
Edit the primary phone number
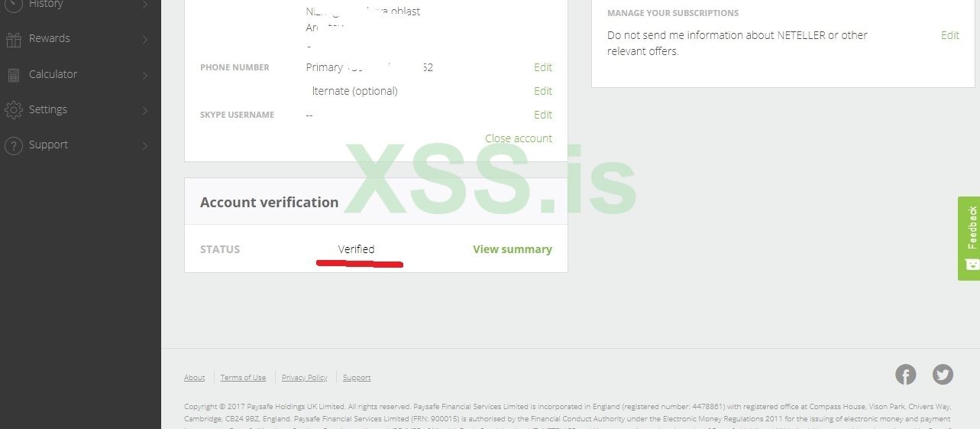(542, 67)
